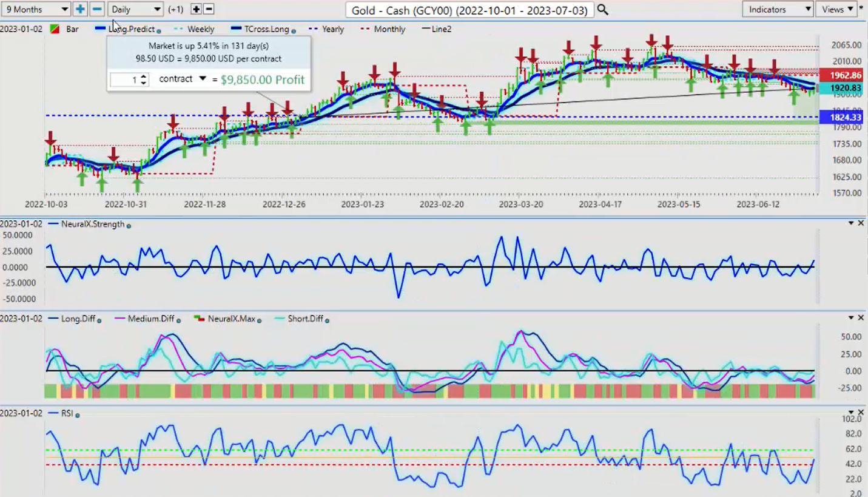
Task: Click the Long.Predict legend line swatch
Action: click(x=101, y=29)
